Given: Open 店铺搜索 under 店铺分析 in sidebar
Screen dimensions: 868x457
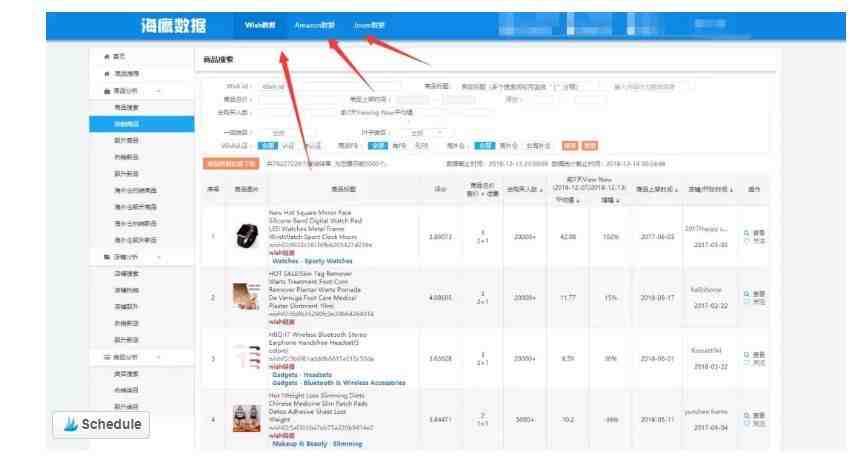Looking at the screenshot, I should point(126,274).
